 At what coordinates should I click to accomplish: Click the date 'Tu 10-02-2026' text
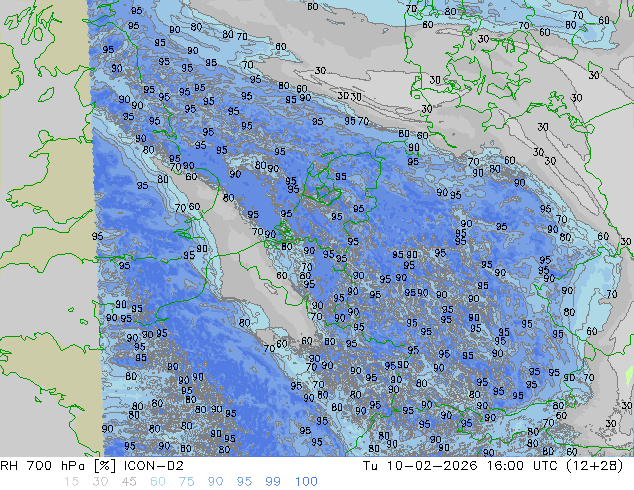420,466
